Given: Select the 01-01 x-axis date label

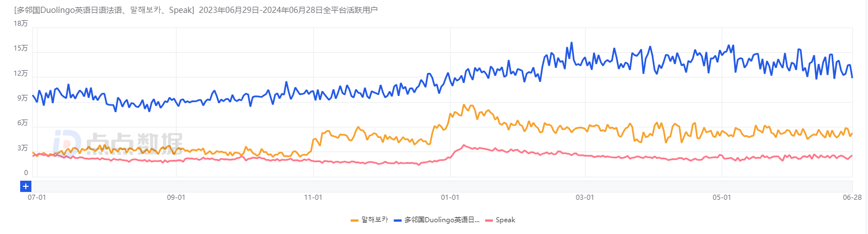Looking at the screenshot, I should click(450, 198).
